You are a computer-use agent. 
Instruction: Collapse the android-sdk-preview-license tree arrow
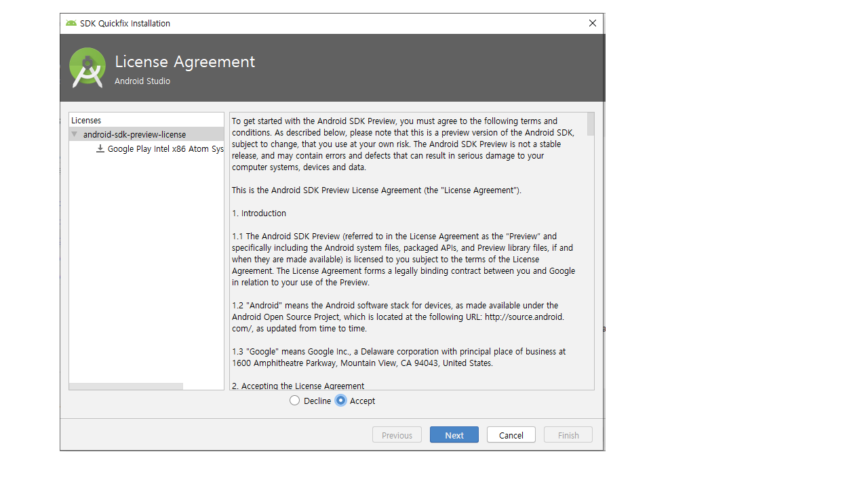point(75,134)
